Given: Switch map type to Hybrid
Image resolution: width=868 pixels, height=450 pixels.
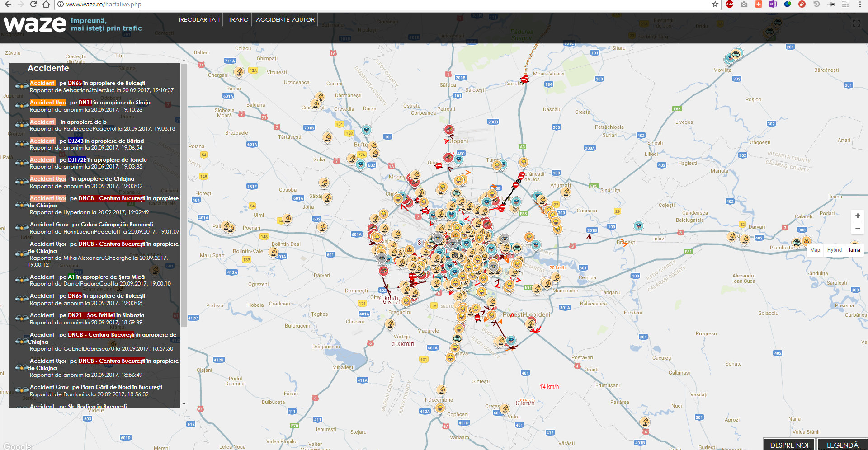Looking at the screenshot, I should coord(835,250).
